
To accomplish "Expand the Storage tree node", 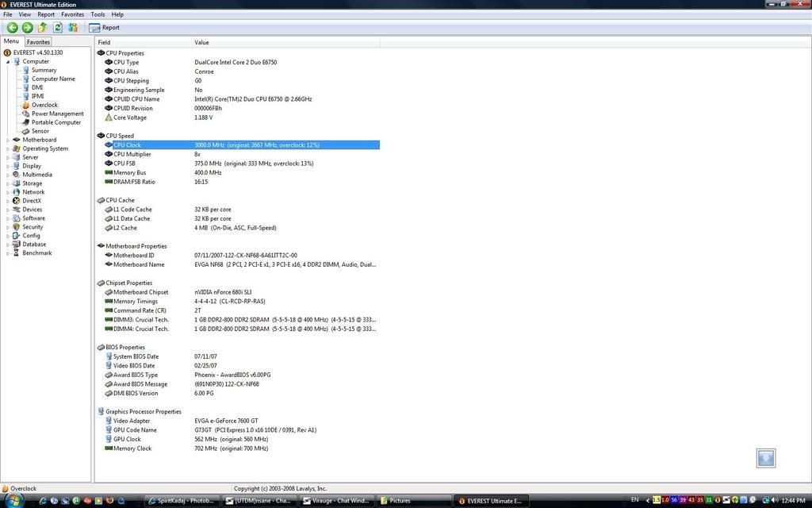I will (8, 183).
